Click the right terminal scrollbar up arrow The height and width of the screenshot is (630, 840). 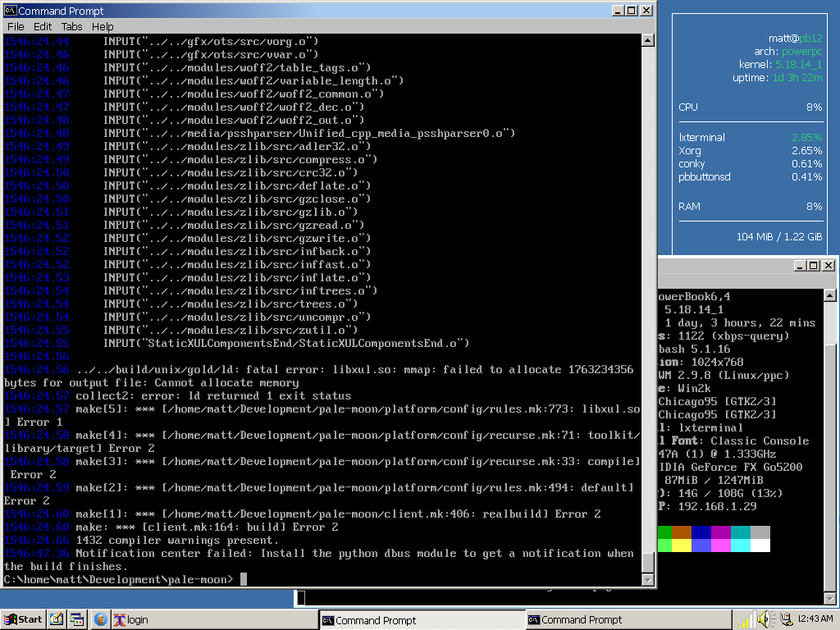click(x=830, y=295)
